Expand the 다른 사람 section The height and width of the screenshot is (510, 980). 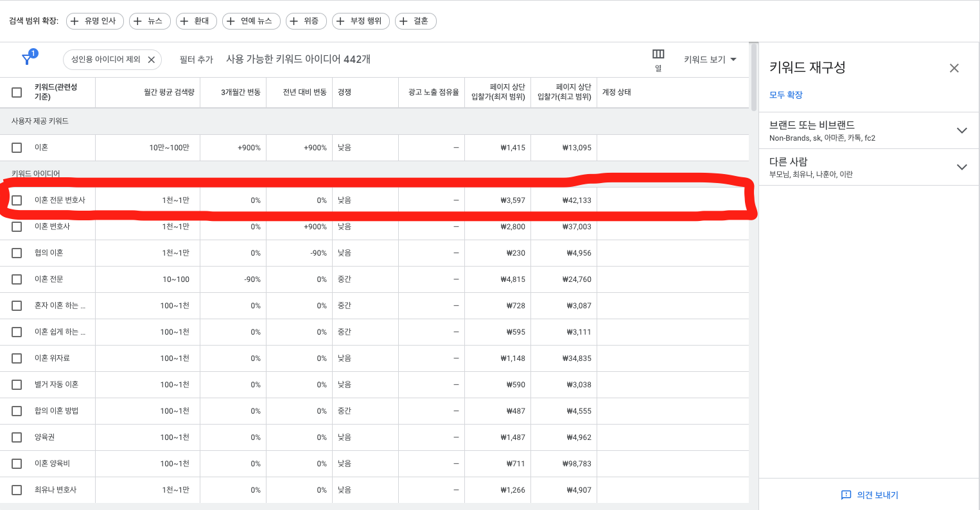point(869,167)
